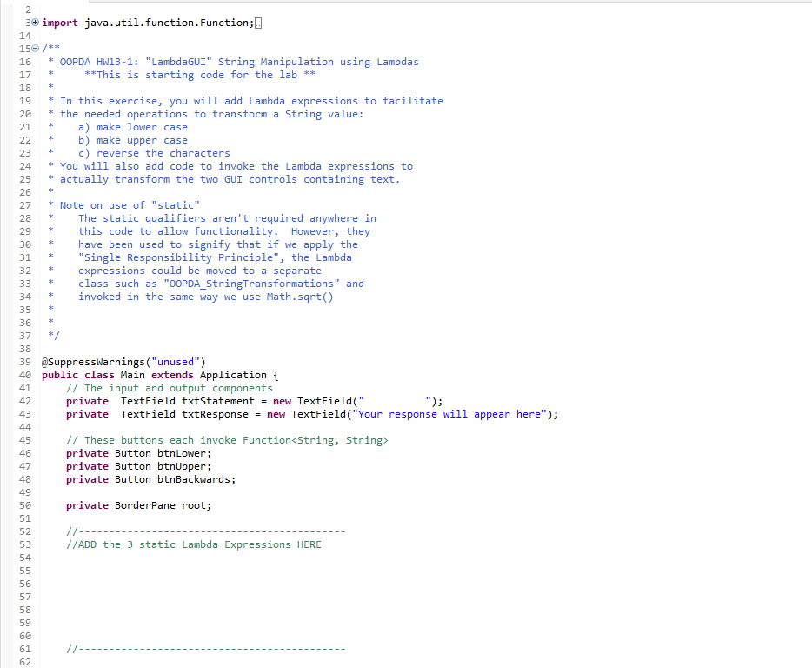Click line number 40 to select that line
The height and width of the screenshot is (668, 812).
(x=25, y=375)
